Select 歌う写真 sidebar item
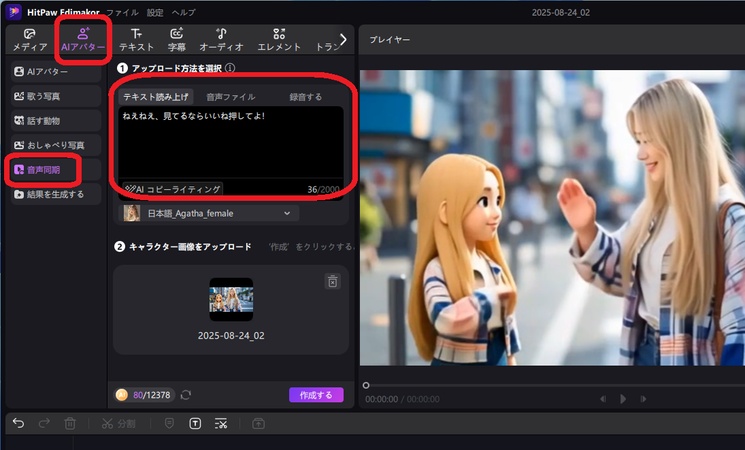 click(56, 96)
